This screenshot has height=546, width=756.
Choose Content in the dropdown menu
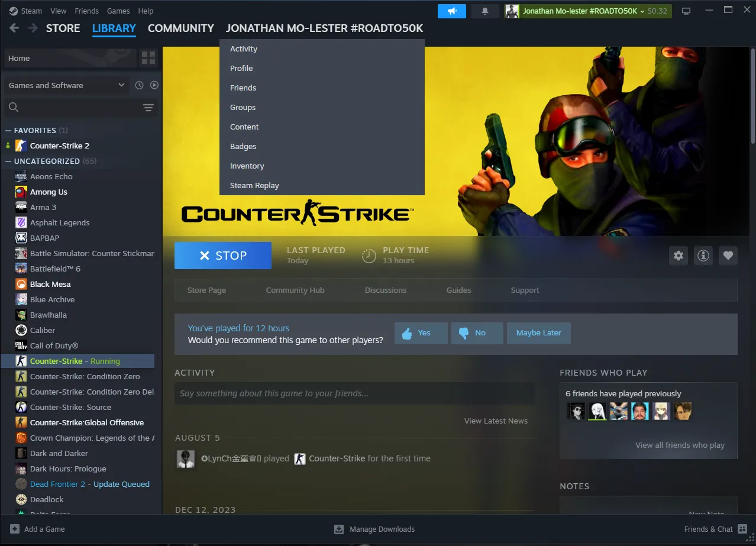point(322,127)
